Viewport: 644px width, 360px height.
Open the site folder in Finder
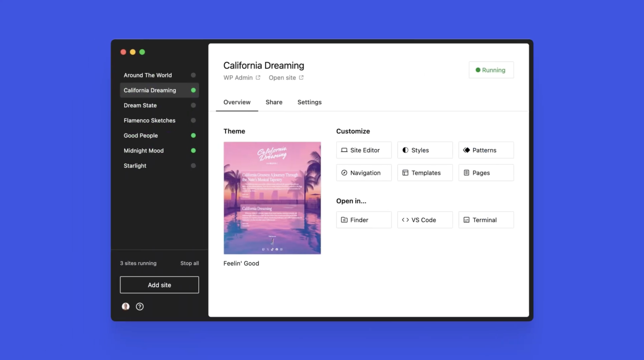pyautogui.click(x=364, y=220)
